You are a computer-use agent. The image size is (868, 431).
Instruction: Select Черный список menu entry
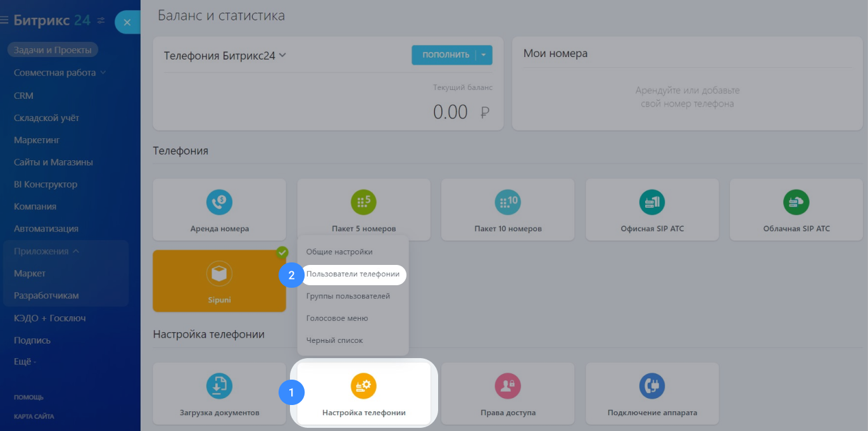point(334,340)
